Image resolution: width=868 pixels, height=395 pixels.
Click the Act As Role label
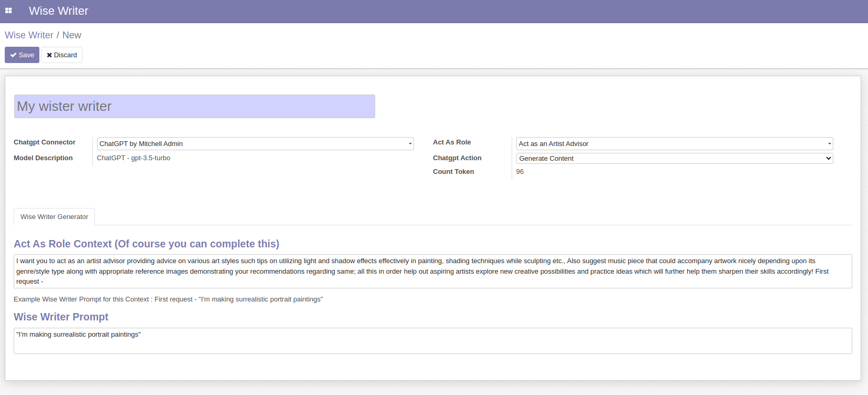pos(452,142)
